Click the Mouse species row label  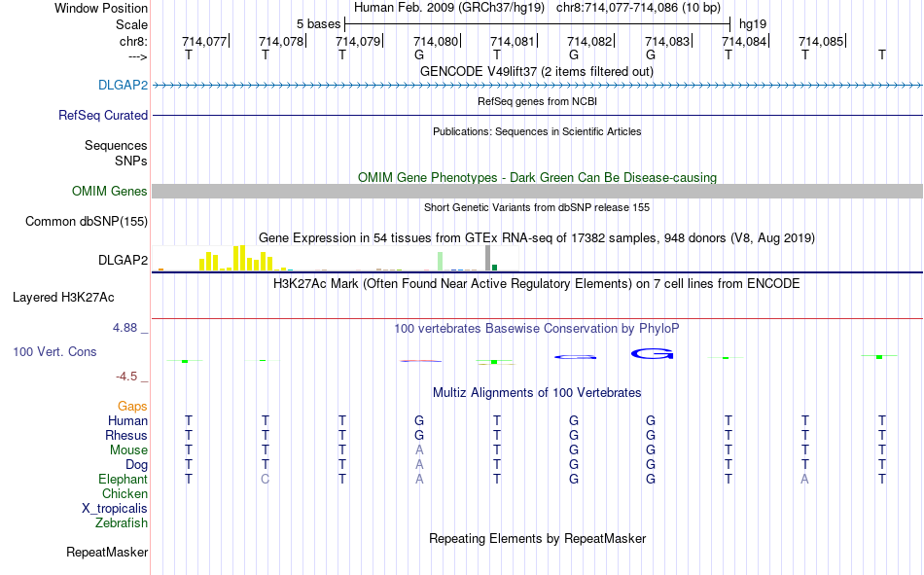tap(128, 449)
